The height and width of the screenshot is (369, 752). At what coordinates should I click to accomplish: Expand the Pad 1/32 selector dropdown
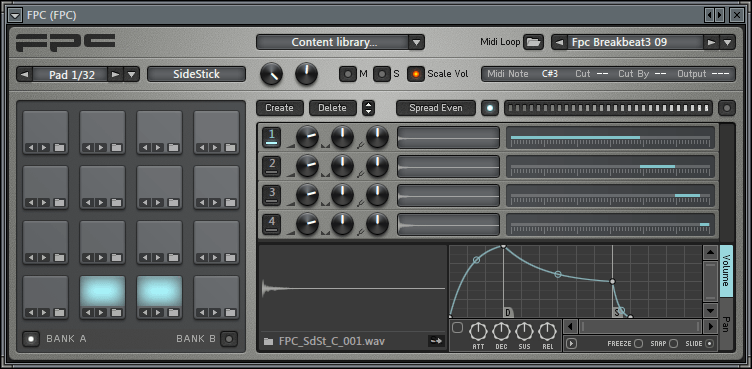pyautogui.click(x=131, y=74)
